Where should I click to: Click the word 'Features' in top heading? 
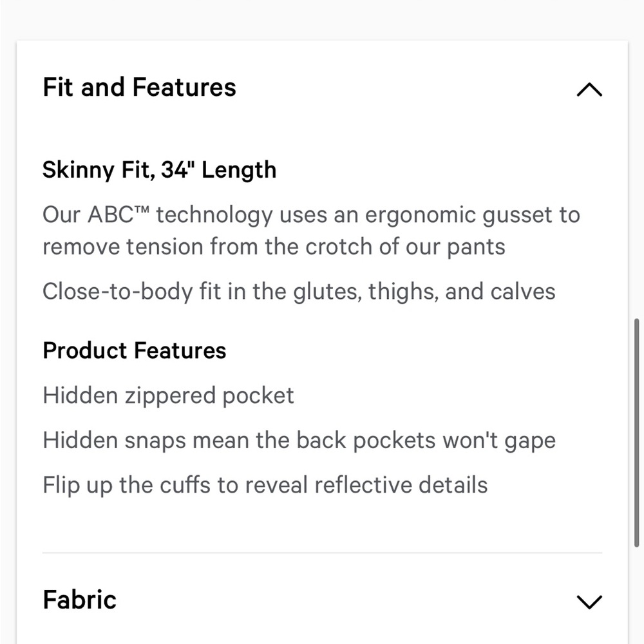tap(184, 87)
